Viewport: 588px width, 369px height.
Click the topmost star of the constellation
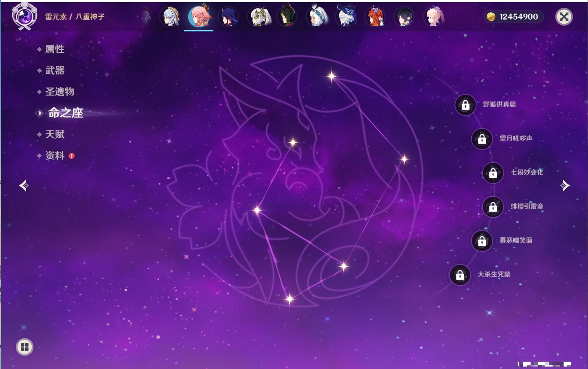[x=331, y=76]
